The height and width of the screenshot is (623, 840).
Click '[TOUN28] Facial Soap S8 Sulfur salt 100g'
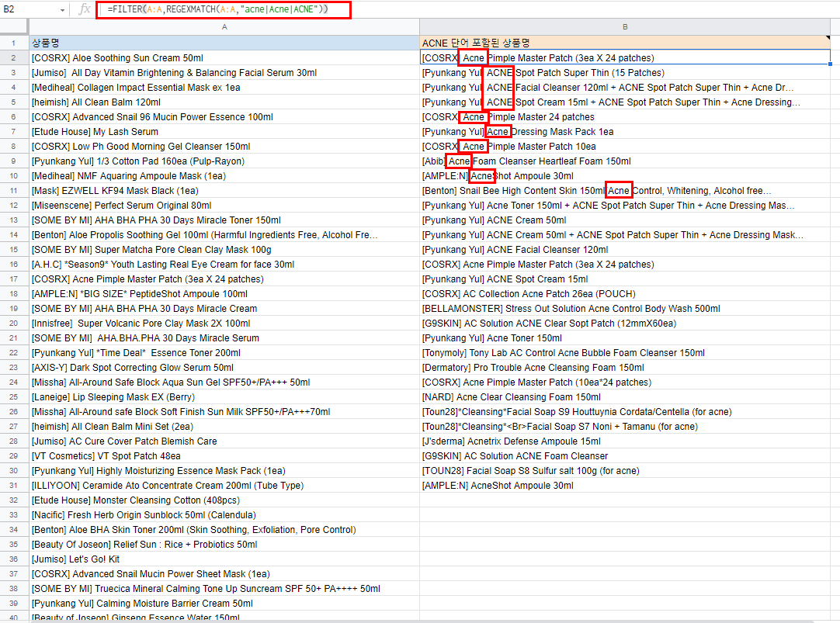click(x=625, y=470)
